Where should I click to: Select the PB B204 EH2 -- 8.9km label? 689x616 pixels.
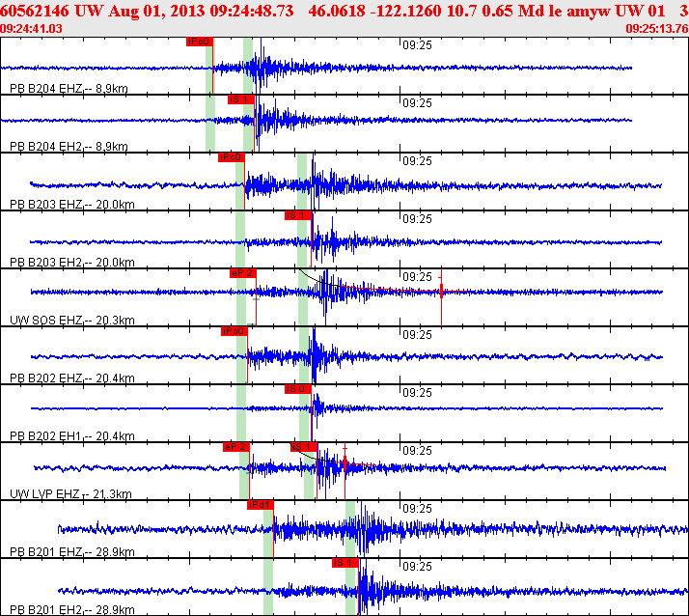[x=69, y=147]
